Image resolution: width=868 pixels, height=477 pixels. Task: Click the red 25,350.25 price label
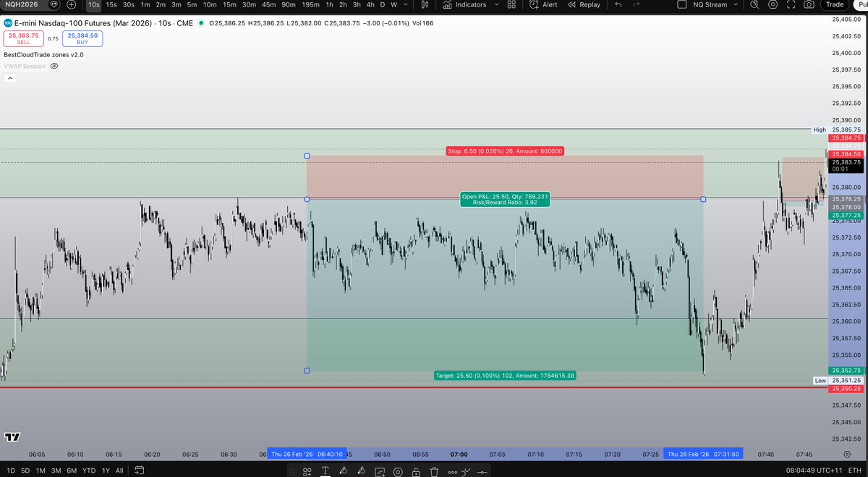point(846,389)
